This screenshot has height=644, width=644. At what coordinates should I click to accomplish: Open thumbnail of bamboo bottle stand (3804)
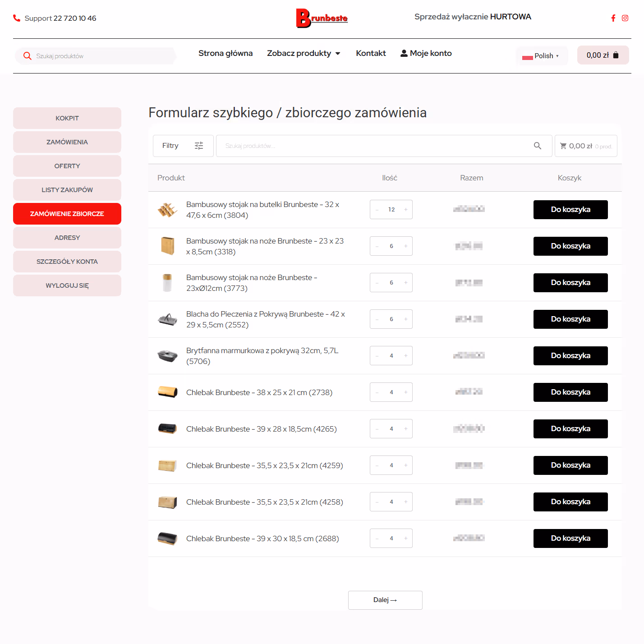167,210
